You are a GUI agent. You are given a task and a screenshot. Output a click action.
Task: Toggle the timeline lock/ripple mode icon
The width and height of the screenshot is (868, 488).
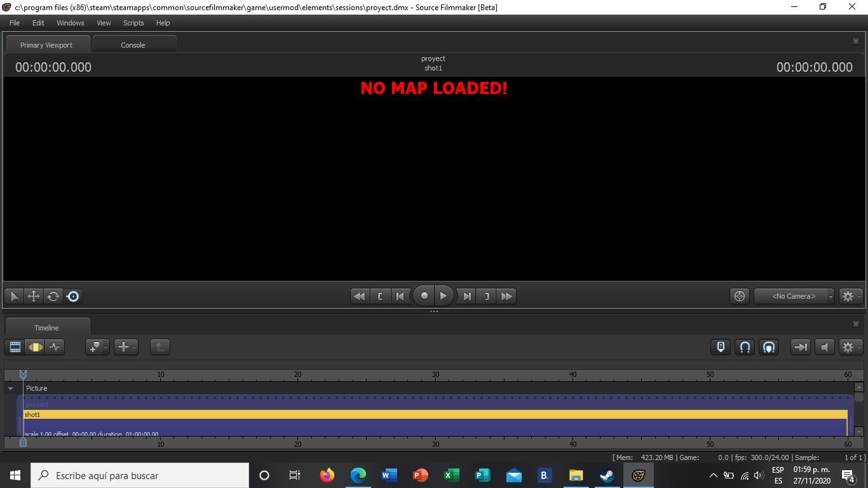[721, 347]
